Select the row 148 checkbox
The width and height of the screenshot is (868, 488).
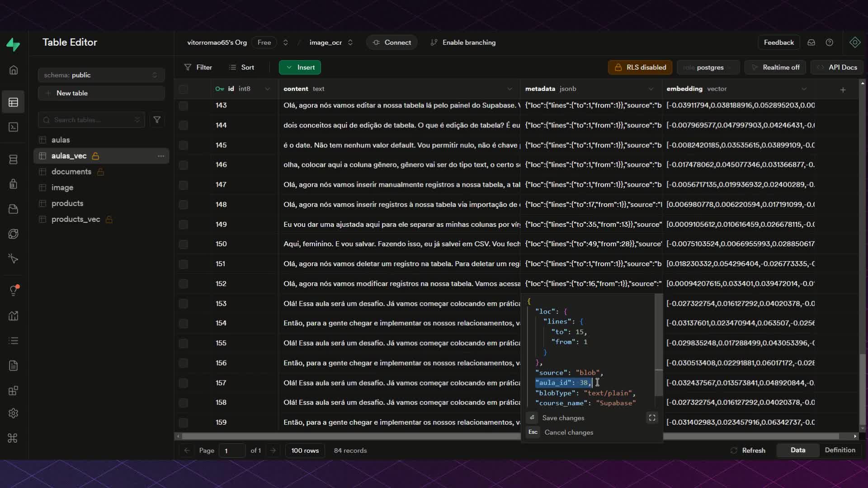click(183, 205)
